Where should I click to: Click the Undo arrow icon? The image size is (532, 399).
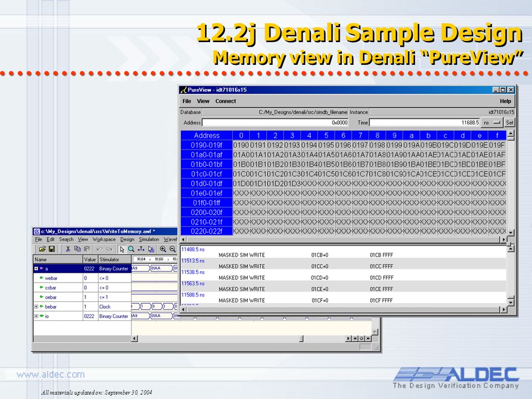point(99,249)
